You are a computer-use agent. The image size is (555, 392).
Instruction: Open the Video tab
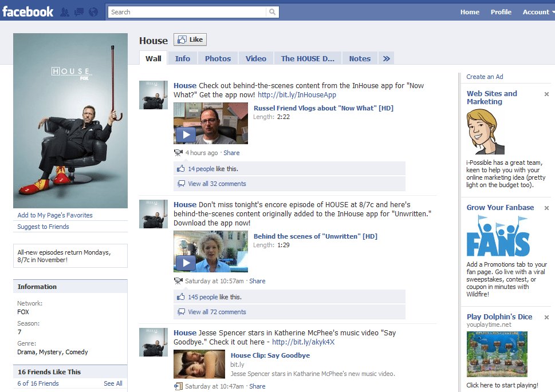[x=256, y=59]
